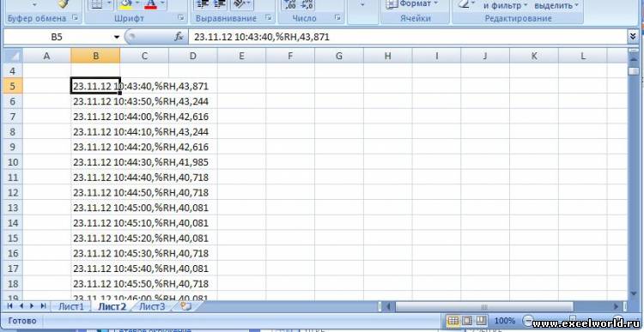Open the Name Box dropdown arrow

[x=117, y=37]
